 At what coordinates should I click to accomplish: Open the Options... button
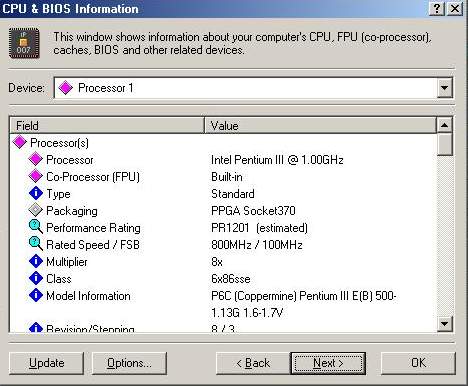(129, 363)
